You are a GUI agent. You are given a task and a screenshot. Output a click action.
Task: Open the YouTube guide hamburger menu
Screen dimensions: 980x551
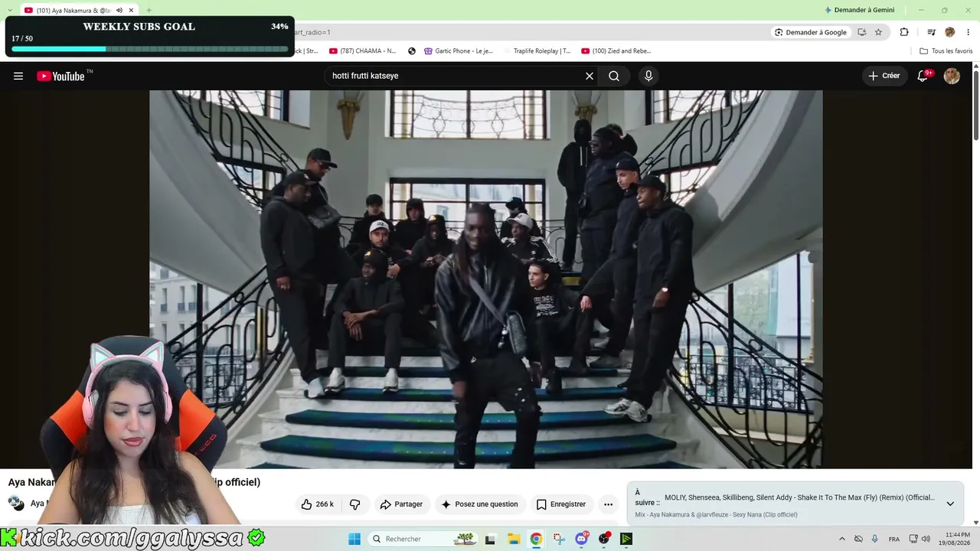coord(18,76)
